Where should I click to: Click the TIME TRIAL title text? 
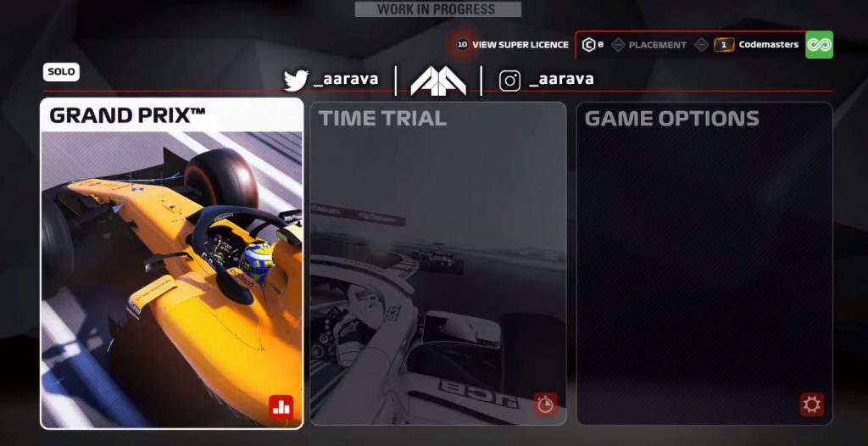click(382, 118)
